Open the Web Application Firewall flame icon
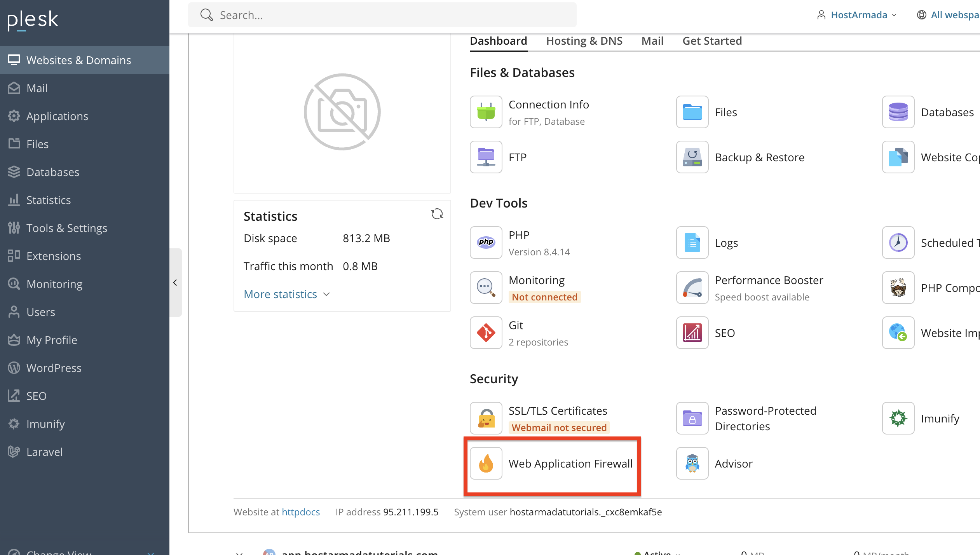980x555 pixels. [x=486, y=463]
